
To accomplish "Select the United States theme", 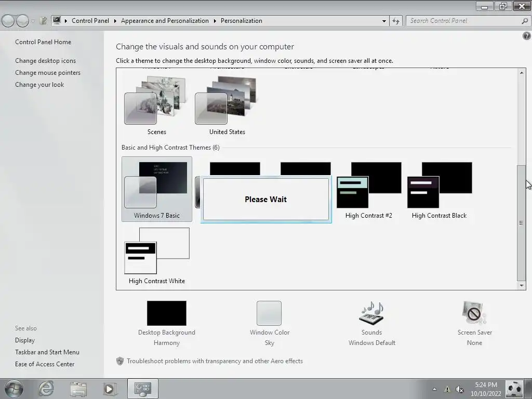I will (x=227, y=106).
